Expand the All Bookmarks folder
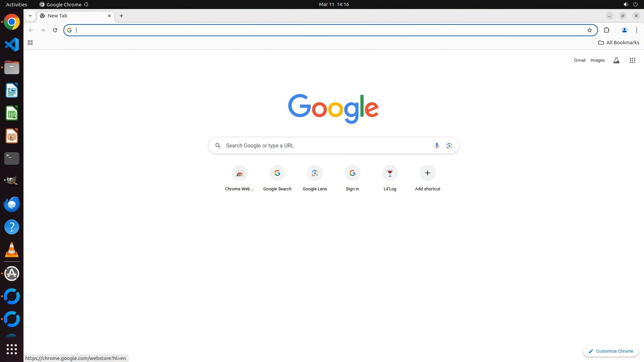644x362 pixels. click(x=619, y=43)
